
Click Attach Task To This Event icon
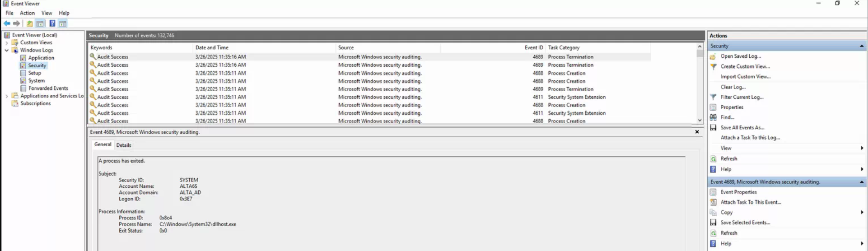(713, 202)
